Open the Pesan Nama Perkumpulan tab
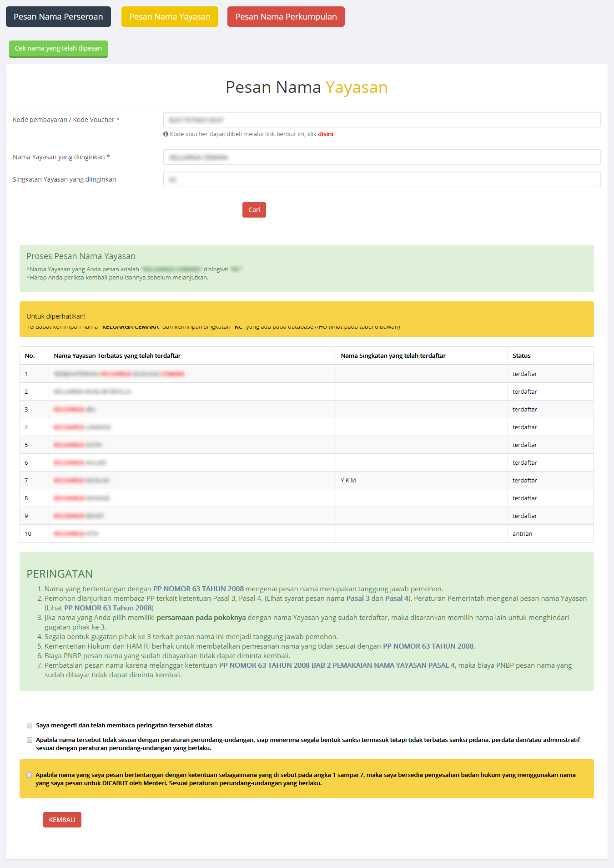614x868 pixels. [286, 17]
